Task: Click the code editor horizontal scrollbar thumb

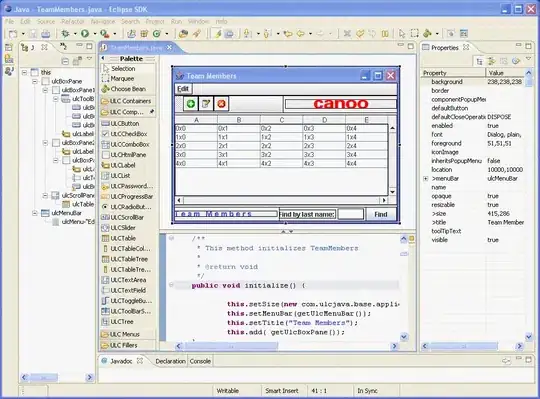Action: [x=230, y=346]
